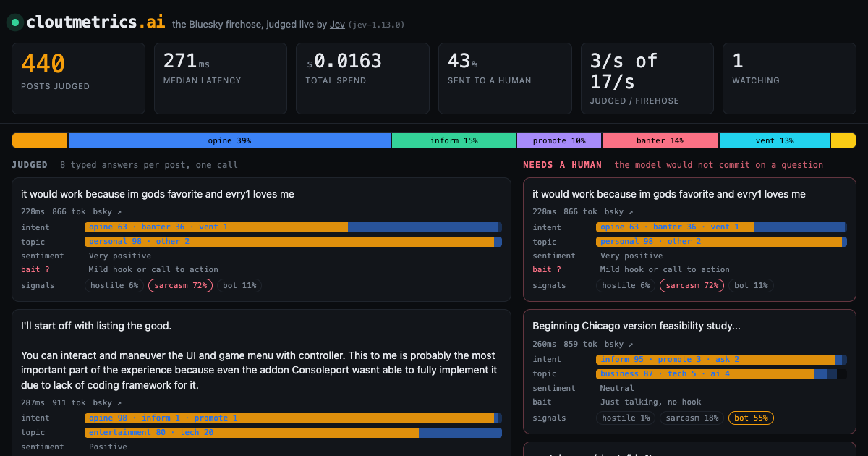Select the 440 posts judged stat

(77, 78)
